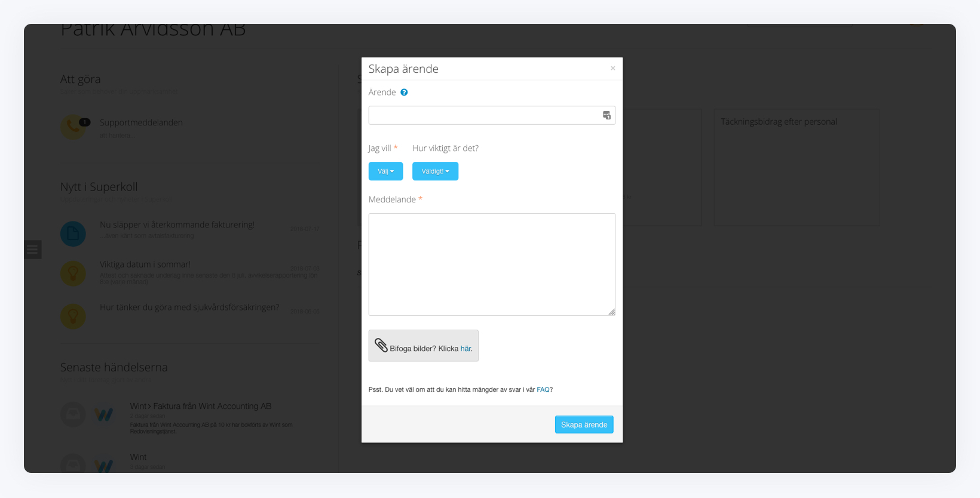Click the contact-card icon inside the Ärende field
The height and width of the screenshot is (498, 980).
tap(607, 115)
